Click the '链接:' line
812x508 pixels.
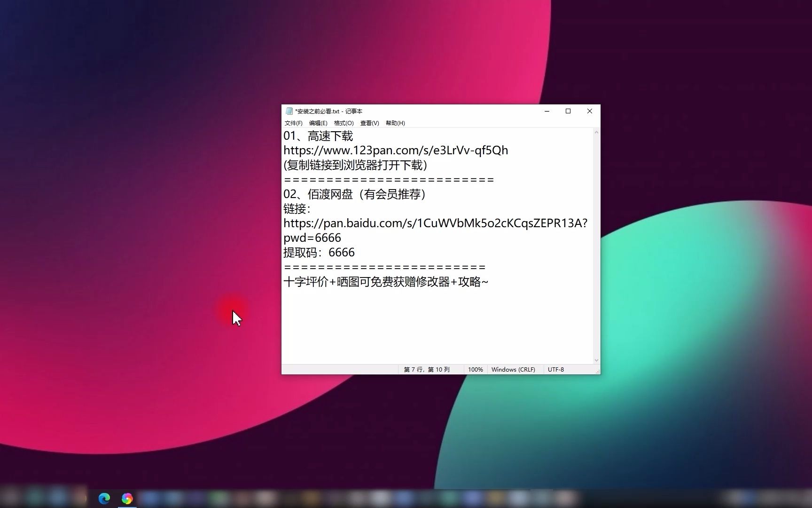(x=297, y=209)
